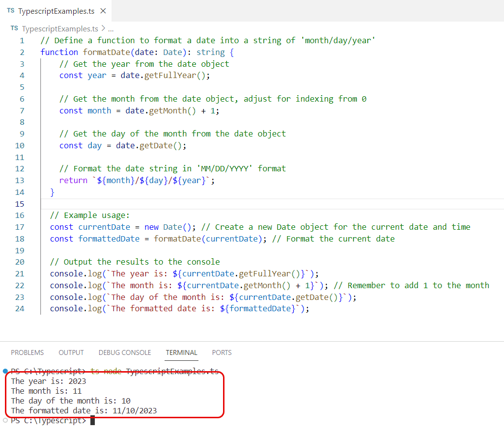Expand the breadcrumb chevron after filename
The height and width of the screenshot is (432, 504).
pyautogui.click(x=103, y=28)
